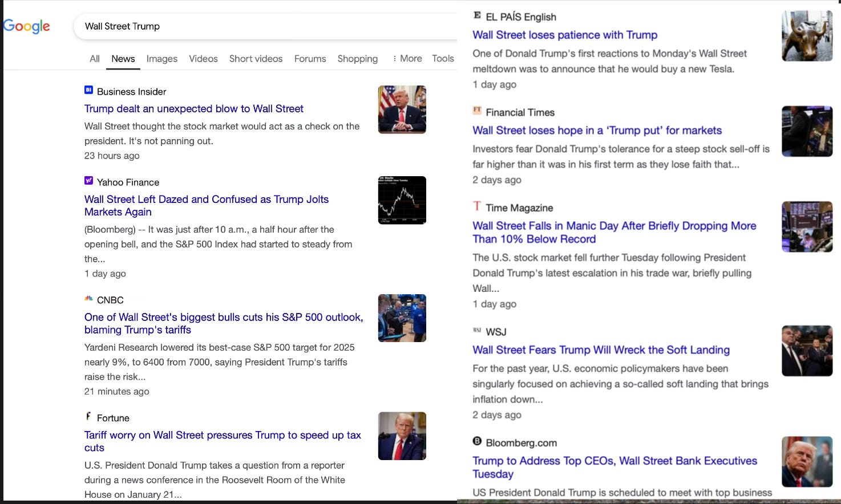Click the Bloomberg.com source name
Image resolution: width=841 pixels, height=504 pixels.
[x=521, y=443]
